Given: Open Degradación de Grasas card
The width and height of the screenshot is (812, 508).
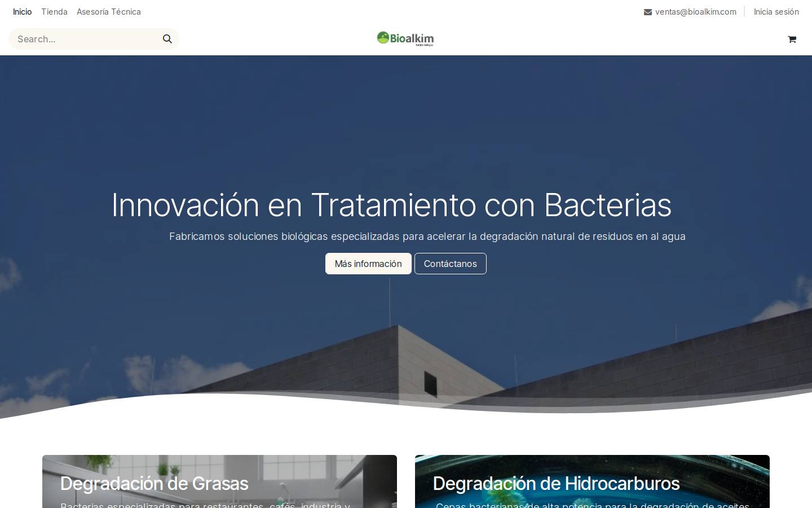Looking at the screenshot, I should pyautogui.click(x=219, y=481).
